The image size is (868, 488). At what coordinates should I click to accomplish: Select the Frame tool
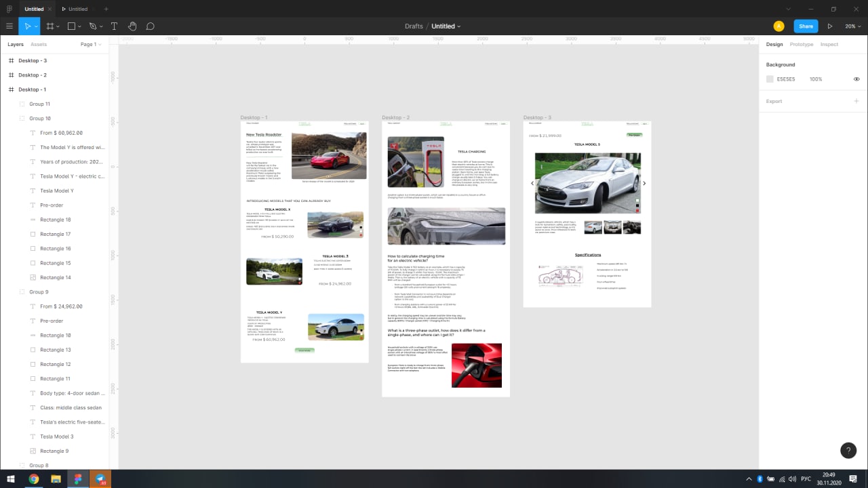pos(50,26)
